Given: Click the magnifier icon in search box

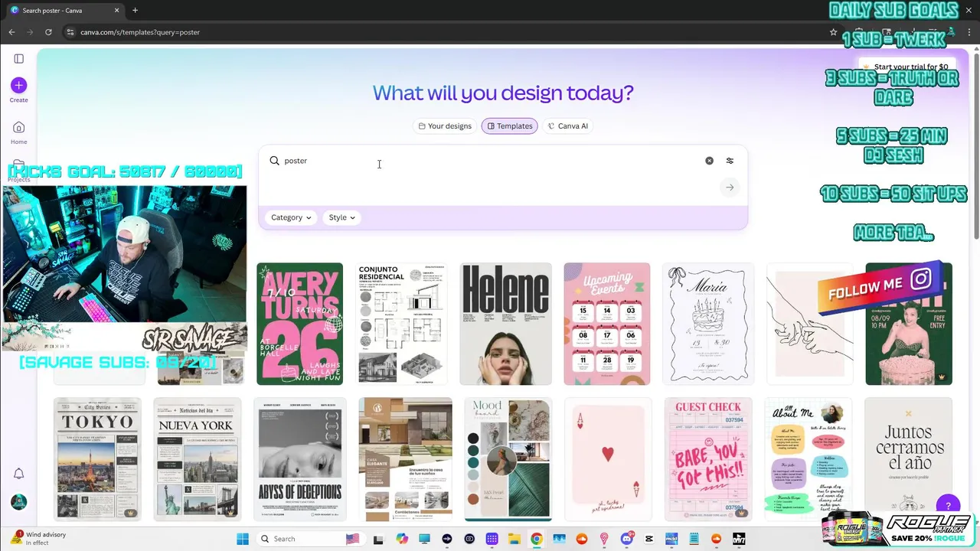Looking at the screenshot, I should (x=274, y=161).
